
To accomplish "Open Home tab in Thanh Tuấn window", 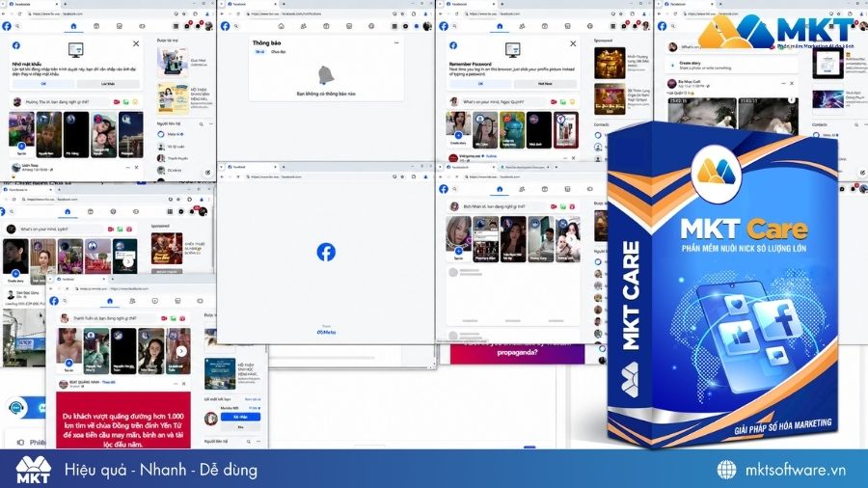I will pos(110,301).
